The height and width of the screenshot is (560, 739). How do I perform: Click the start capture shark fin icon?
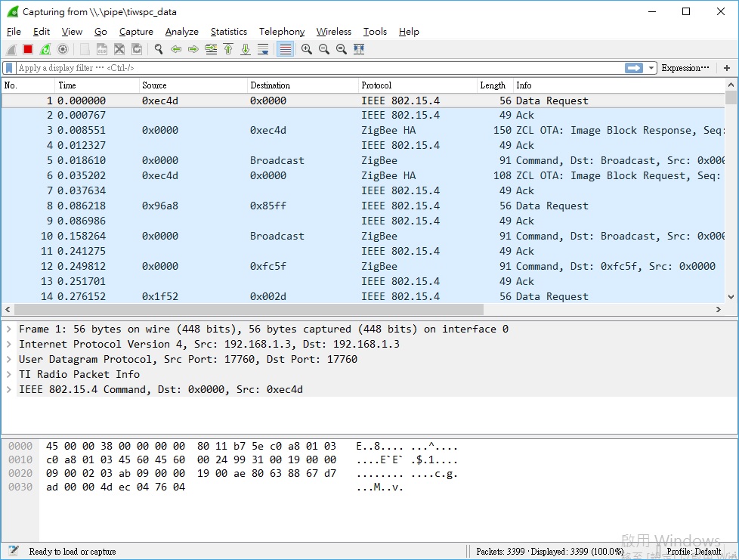point(11,49)
